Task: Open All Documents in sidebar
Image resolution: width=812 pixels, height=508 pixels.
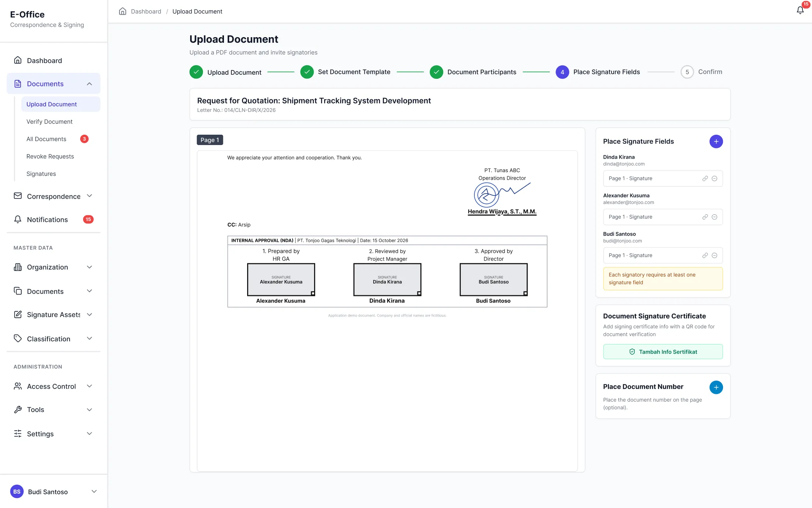Action: (x=46, y=139)
